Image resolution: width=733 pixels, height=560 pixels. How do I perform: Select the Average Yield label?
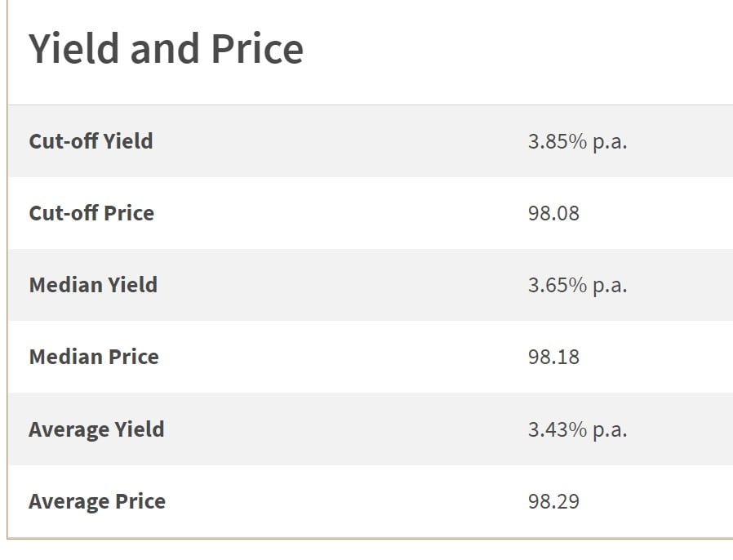pyautogui.click(x=97, y=429)
